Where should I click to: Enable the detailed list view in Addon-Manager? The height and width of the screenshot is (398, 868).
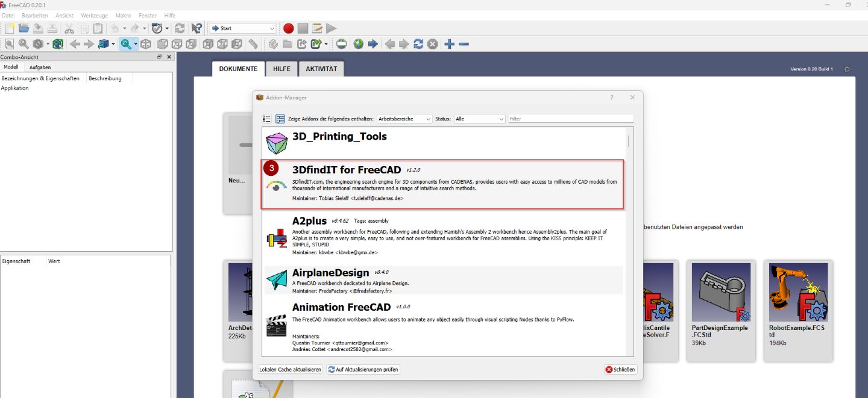280,119
